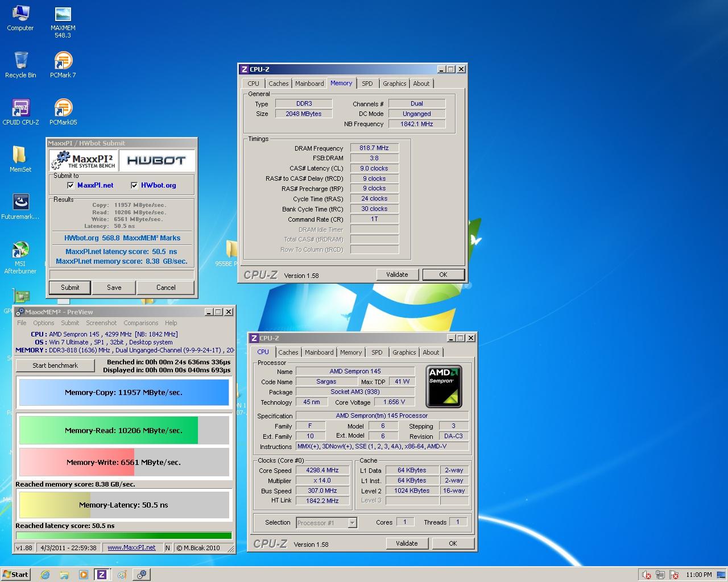Open the MAXMEM 548.3 image file
This screenshot has width=728, height=582.
coord(63,22)
